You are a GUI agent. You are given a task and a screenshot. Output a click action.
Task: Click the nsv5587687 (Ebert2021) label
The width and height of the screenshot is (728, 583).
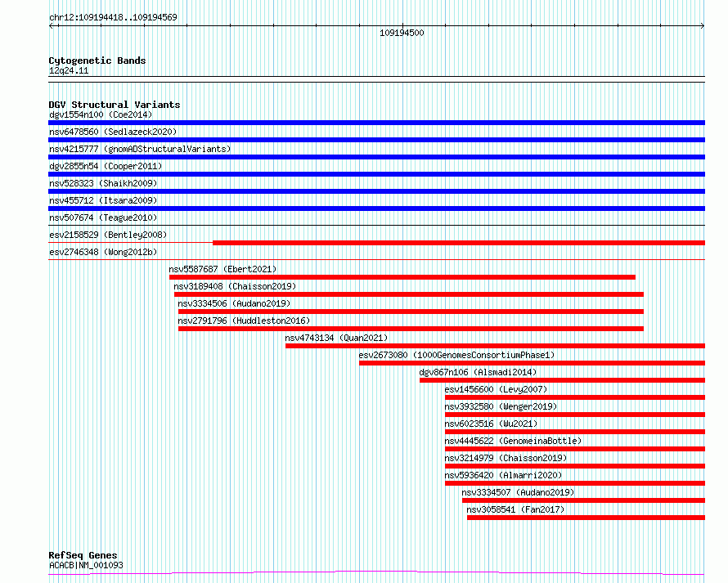click(222, 269)
